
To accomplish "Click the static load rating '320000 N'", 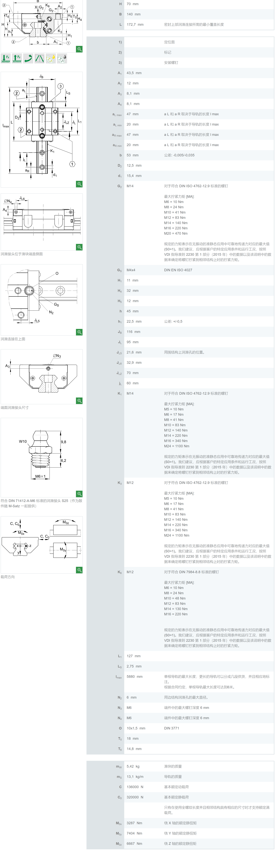I will (x=135, y=797).
